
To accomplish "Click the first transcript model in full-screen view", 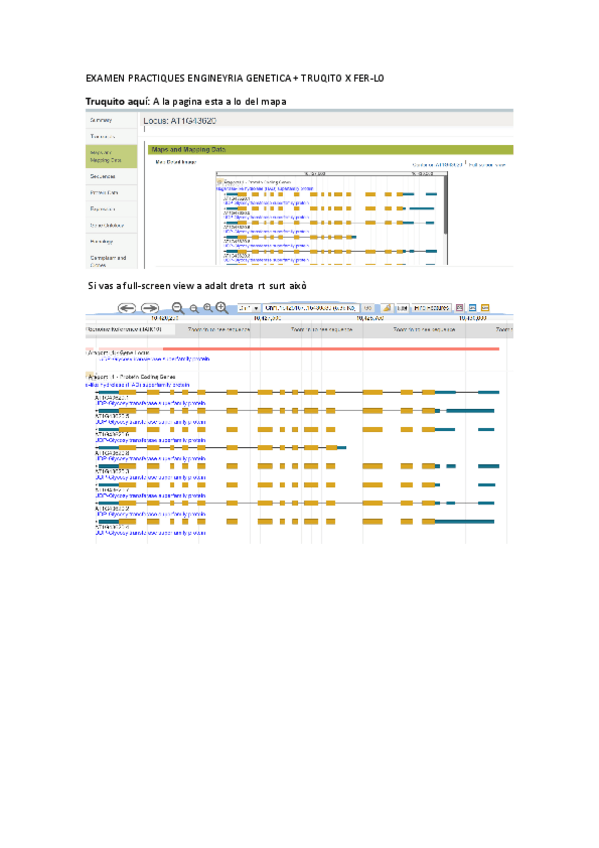I will click(x=297, y=392).
